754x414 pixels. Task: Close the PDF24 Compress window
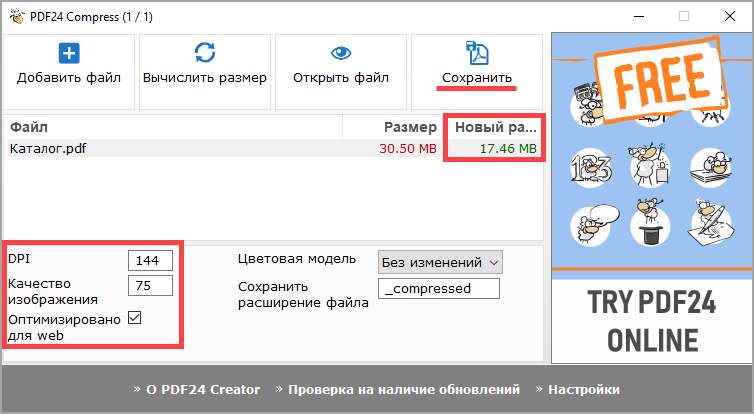point(729,17)
